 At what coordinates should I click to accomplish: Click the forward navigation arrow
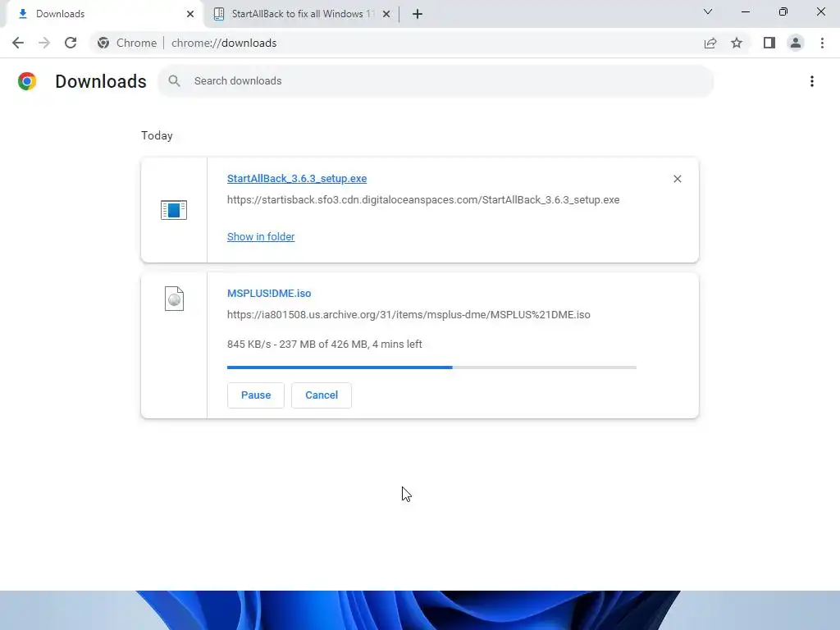44,43
